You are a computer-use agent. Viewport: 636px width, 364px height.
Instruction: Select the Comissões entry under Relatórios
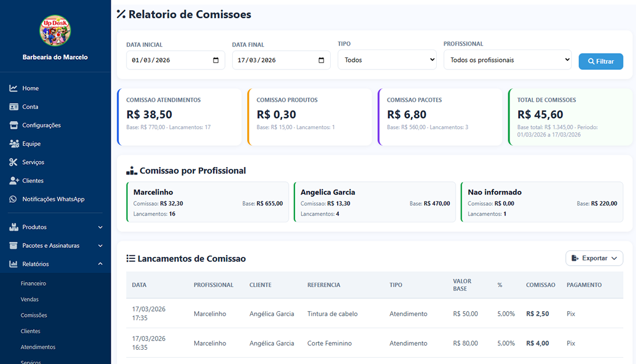tap(35, 315)
